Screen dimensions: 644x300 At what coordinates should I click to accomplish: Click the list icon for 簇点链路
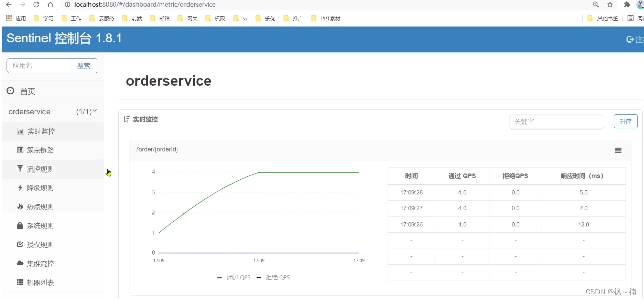point(20,150)
